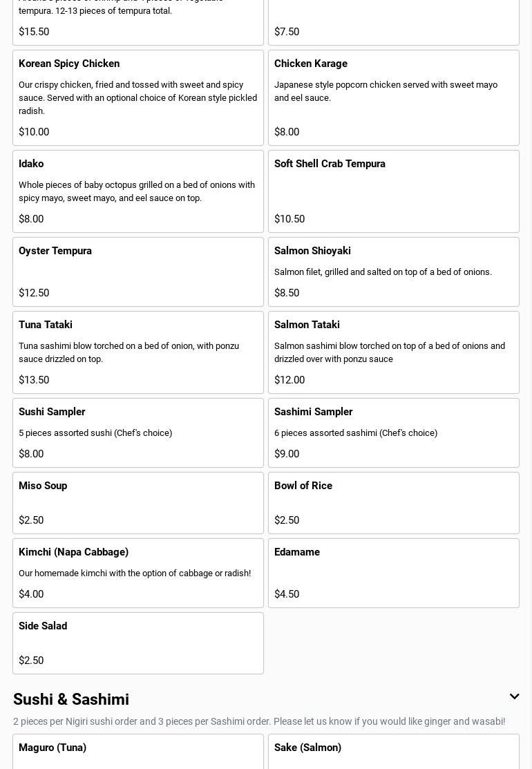Select the Sake (Salmon) sushi item
Screen dimensions: 532x769
point(394,752)
